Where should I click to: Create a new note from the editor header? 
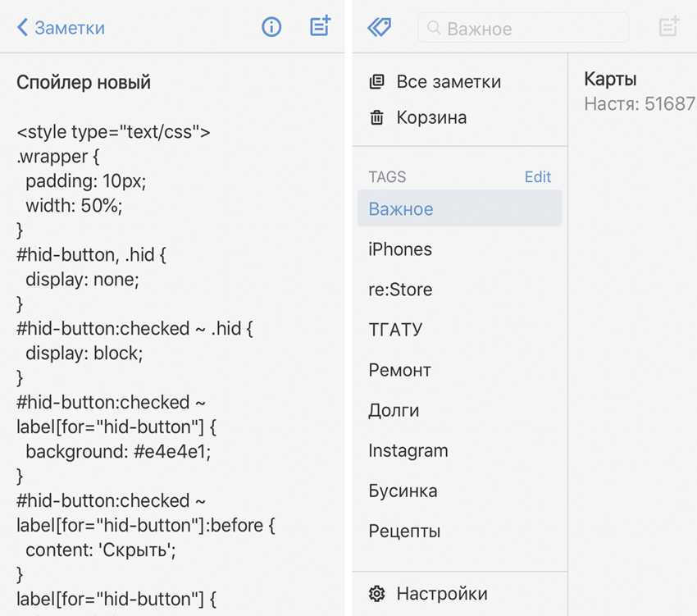pos(320,26)
